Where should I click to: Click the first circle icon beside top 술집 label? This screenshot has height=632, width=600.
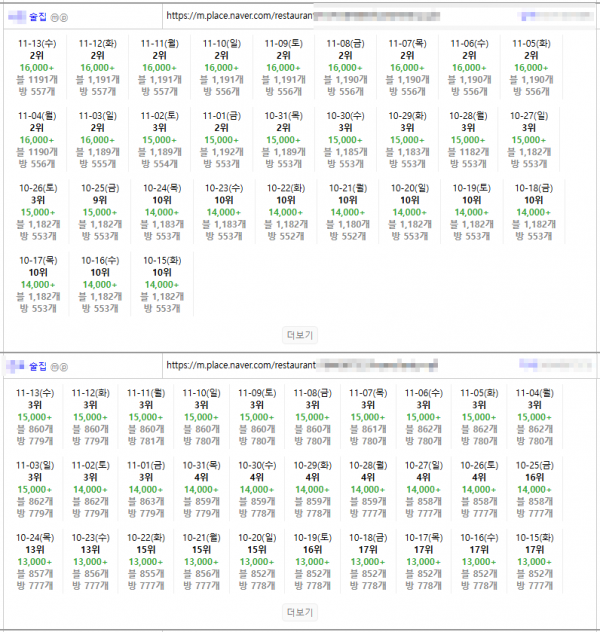(x=54, y=17)
